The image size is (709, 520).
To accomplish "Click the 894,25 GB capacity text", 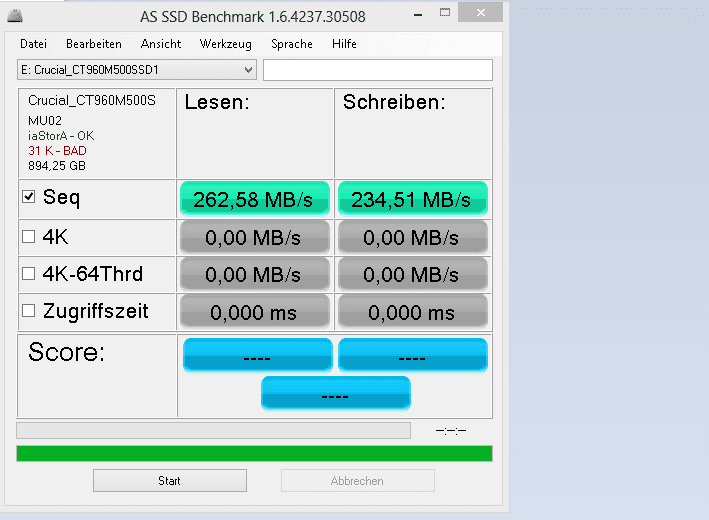I will 57,165.
